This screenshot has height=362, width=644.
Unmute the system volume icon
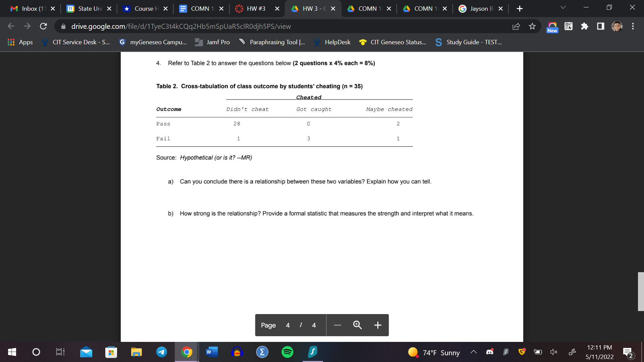553,352
